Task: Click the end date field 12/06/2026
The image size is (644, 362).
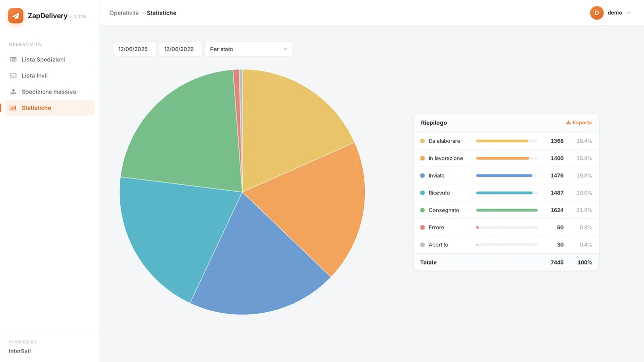Action: [x=181, y=49]
